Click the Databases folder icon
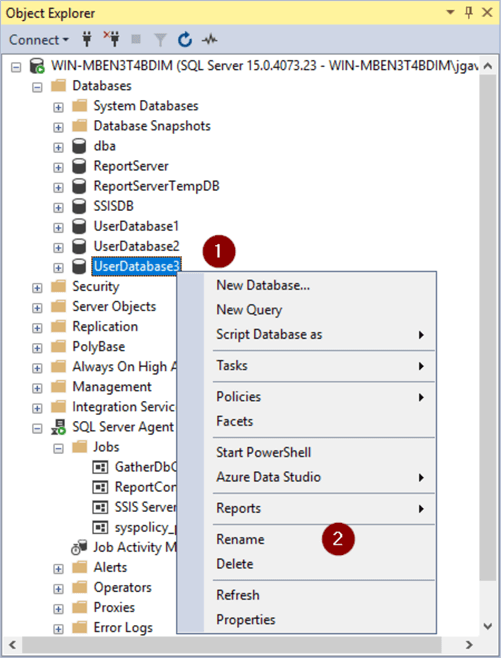This screenshot has width=501, height=658. pos(58,86)
